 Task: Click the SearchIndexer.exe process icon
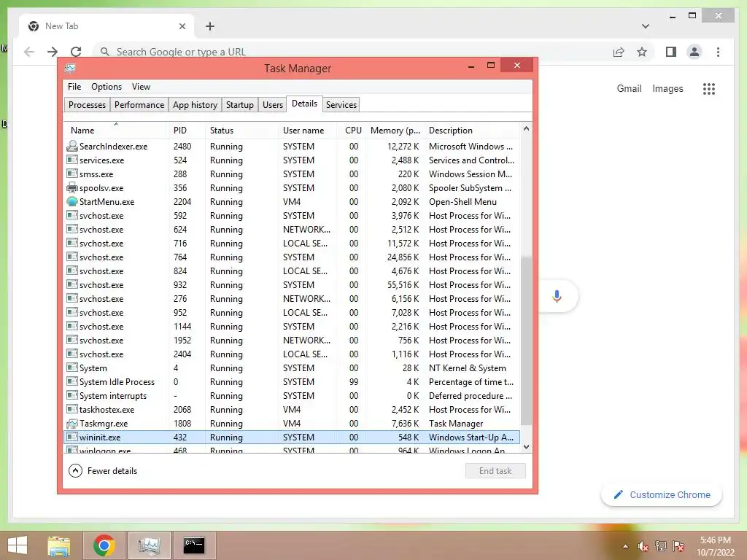coord(72,146)
